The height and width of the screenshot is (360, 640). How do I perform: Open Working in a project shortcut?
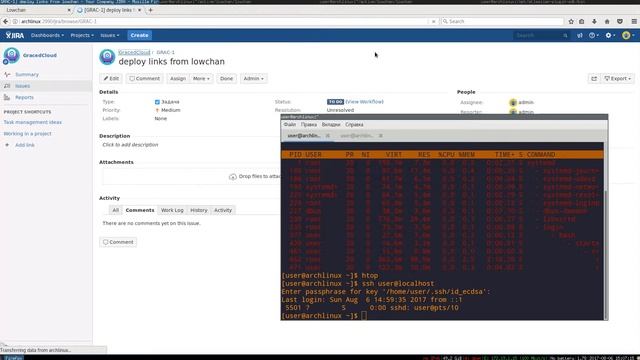tap(27, 134)
